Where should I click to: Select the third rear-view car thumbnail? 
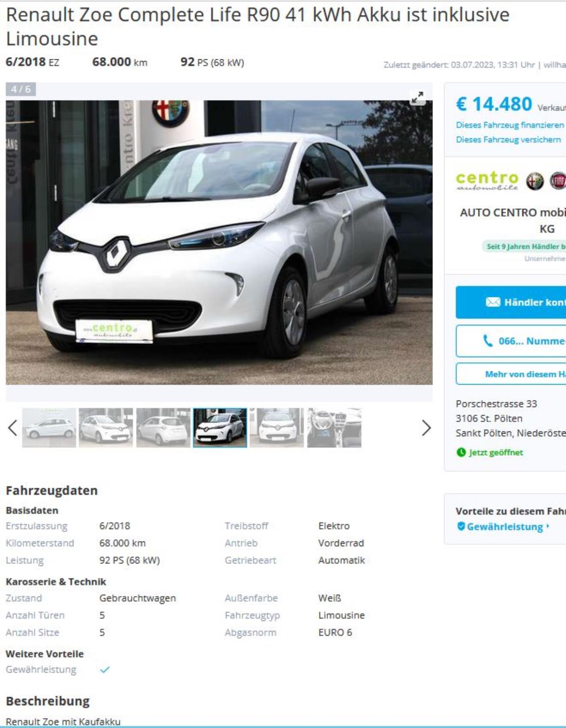[163, 428]
